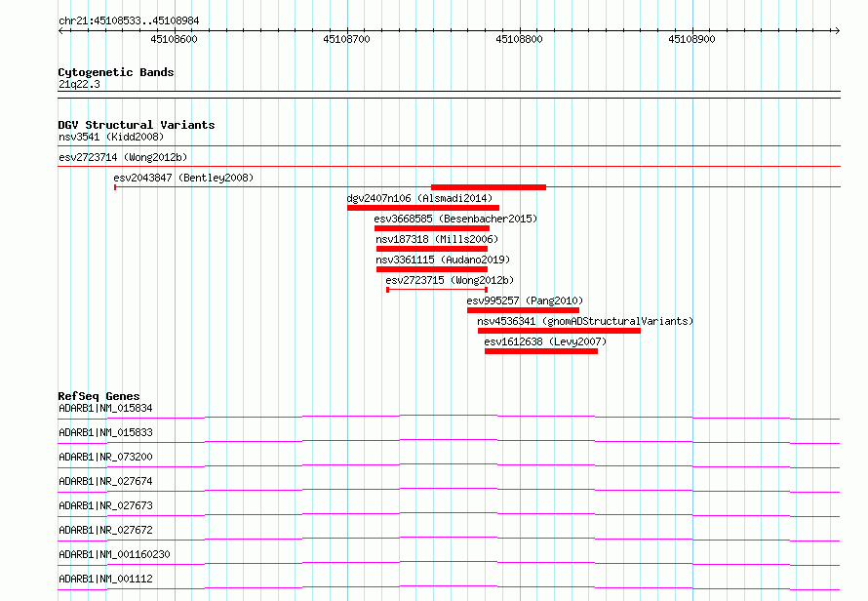The image size is (868, 601).
Task: Click ruler position 45108900
Action: (x=692, y=39)
